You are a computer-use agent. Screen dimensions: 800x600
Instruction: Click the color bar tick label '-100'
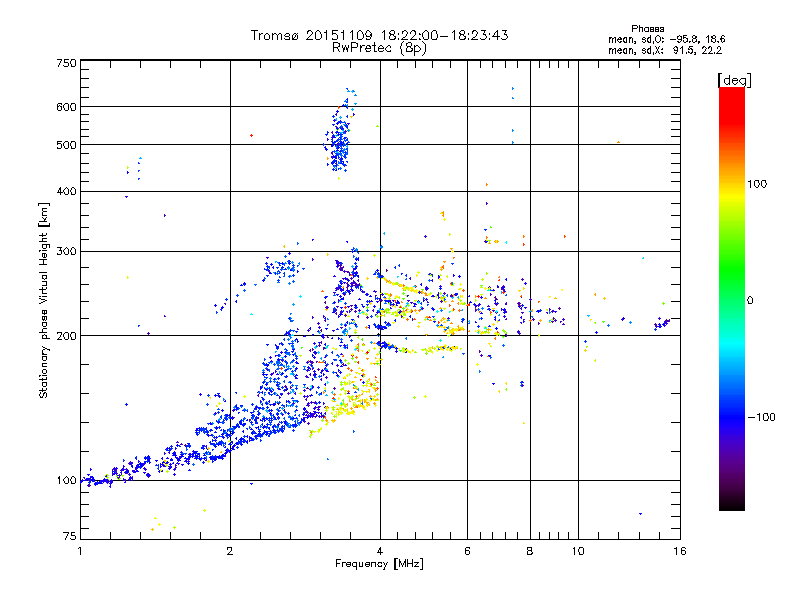761,417
